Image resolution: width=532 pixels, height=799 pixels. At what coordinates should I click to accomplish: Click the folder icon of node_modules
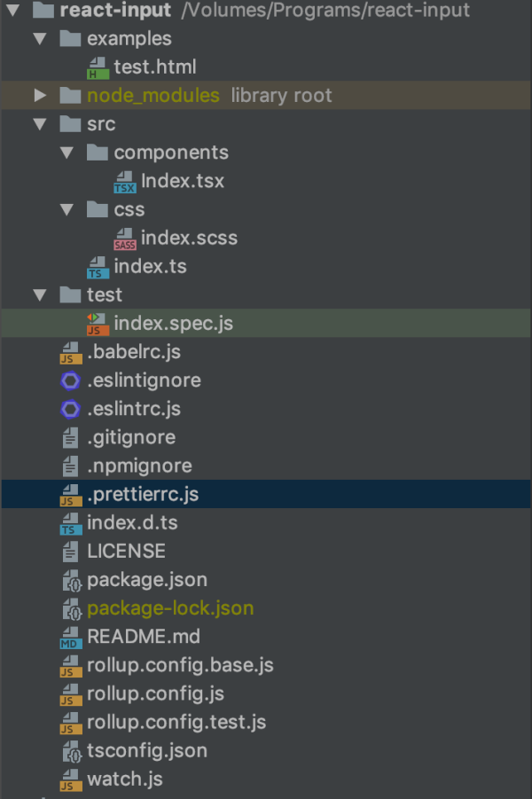coord(71,96)
